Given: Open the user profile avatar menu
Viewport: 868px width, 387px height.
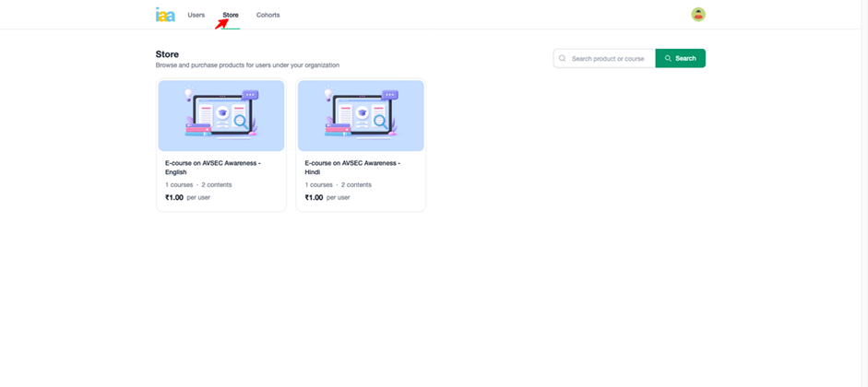Looking at the screenshot, I should click(x=698, y=15).
